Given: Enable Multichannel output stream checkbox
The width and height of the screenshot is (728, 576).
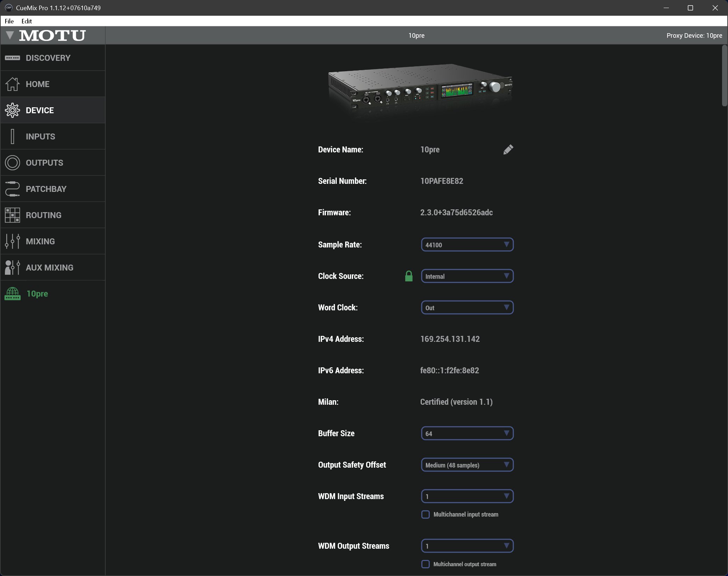Looking at the screenshot, I should [426, 564].
